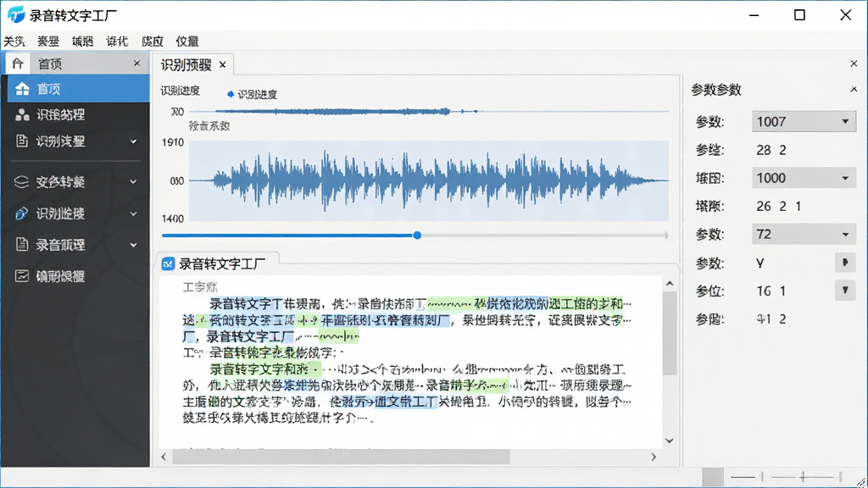Select the 录音转文字工厂 transcript tab label

click(x=222, y=264)
